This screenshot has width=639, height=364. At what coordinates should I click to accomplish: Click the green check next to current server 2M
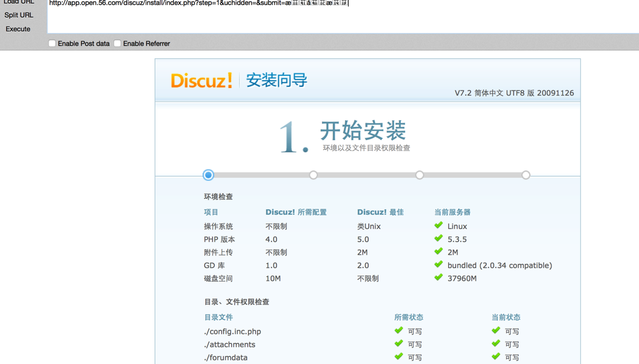(x=439, y=251)
